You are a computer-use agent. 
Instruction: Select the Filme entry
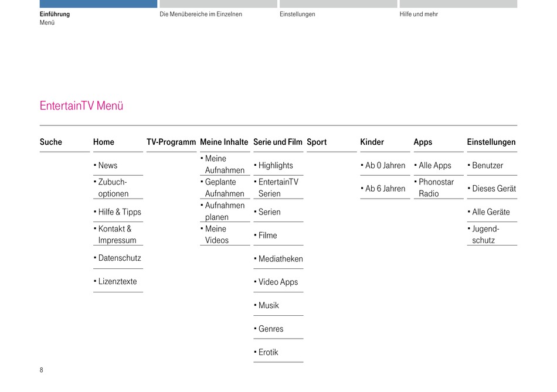click(267, 236)
